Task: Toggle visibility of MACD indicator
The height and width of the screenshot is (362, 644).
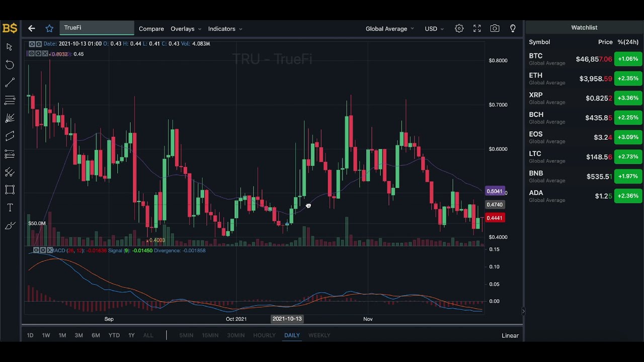Action: [36, 250]
